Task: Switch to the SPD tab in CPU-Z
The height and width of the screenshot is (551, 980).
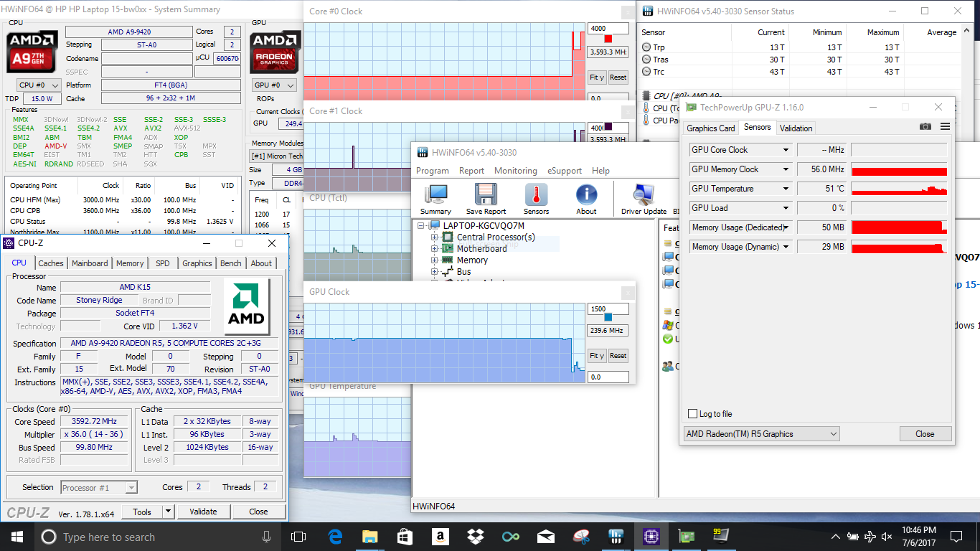Action: point(163,263)
